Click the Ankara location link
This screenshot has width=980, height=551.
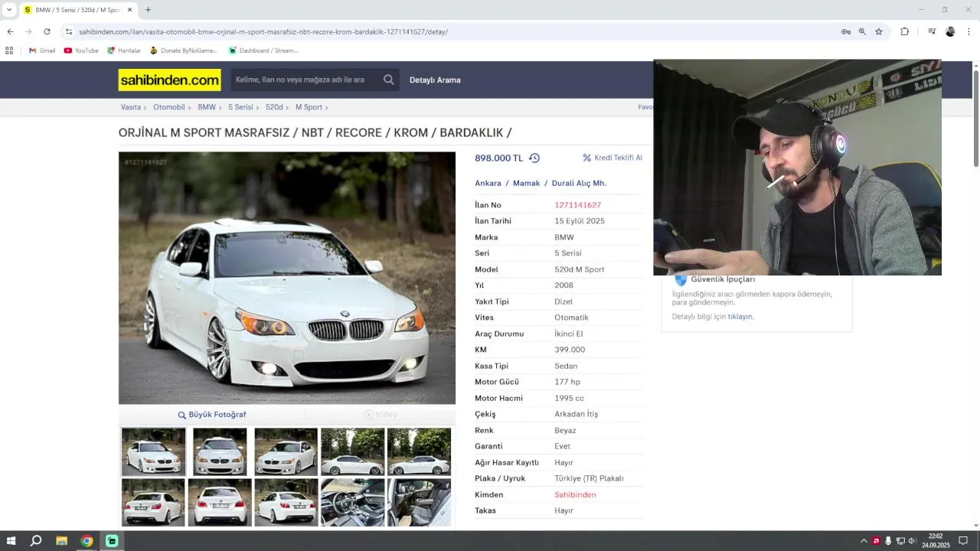(x=488, y=184)
